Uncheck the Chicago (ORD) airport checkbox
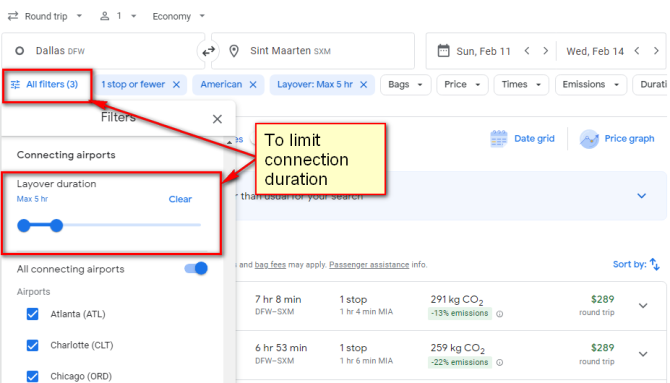670x383 pixels. point(32,377)
